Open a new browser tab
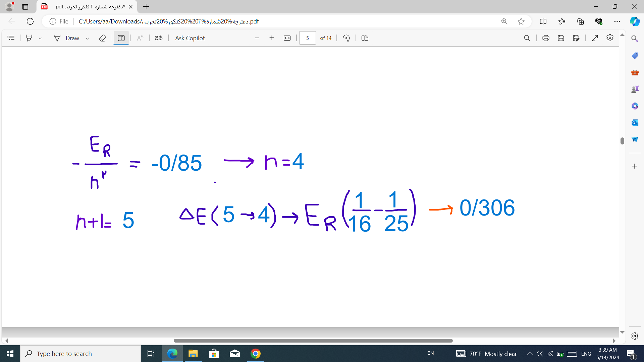 (146, 7)
